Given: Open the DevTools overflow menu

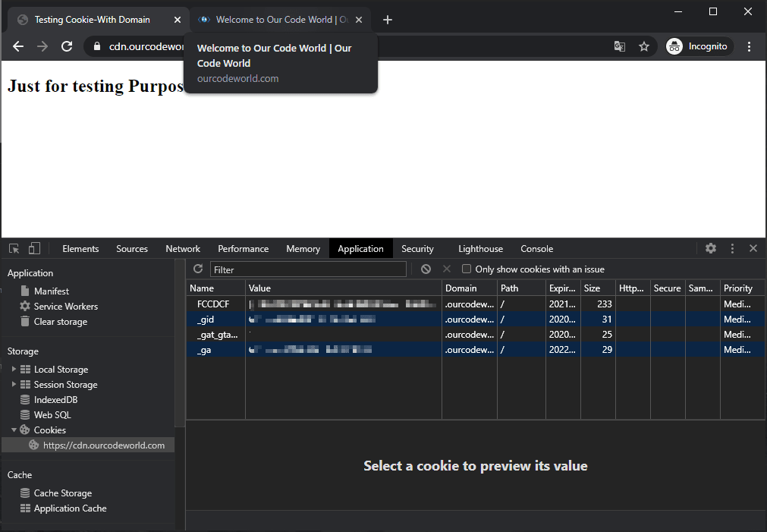Looking at the screenshot, I should click(731, 248).
